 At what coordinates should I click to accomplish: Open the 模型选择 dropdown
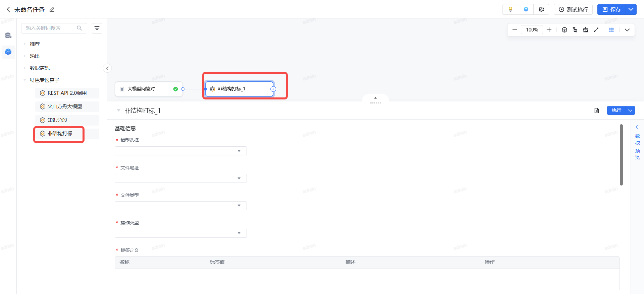point(180,151)
